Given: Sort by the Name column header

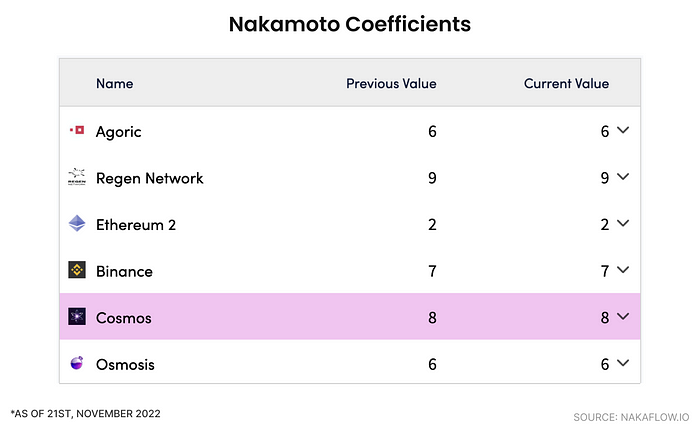Looking at the screenshot, I should (x=115, y=83).
